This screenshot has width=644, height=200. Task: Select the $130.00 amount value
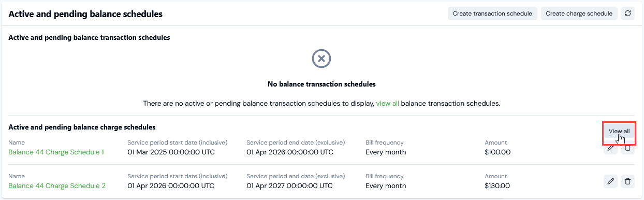(497, 185)
